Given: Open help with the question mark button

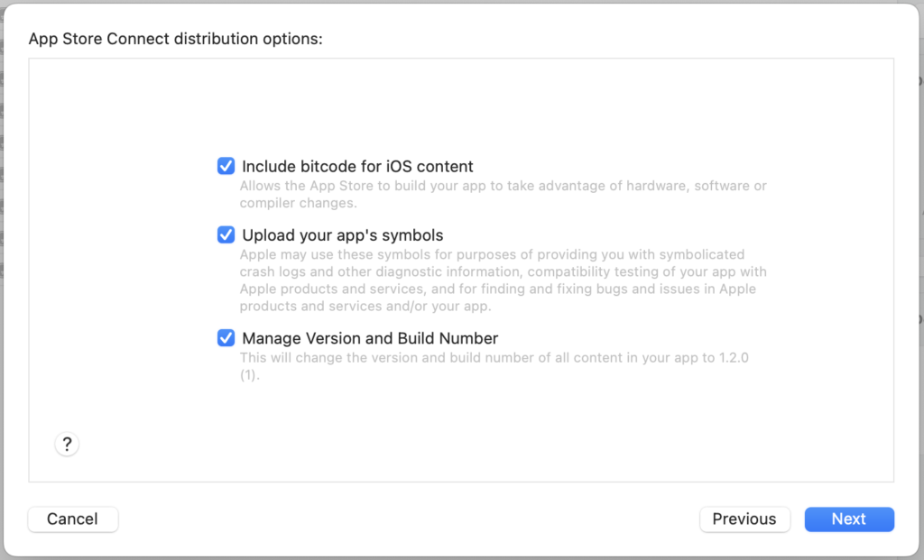Looking at the screenshot, I should click(x=67, y=444).
